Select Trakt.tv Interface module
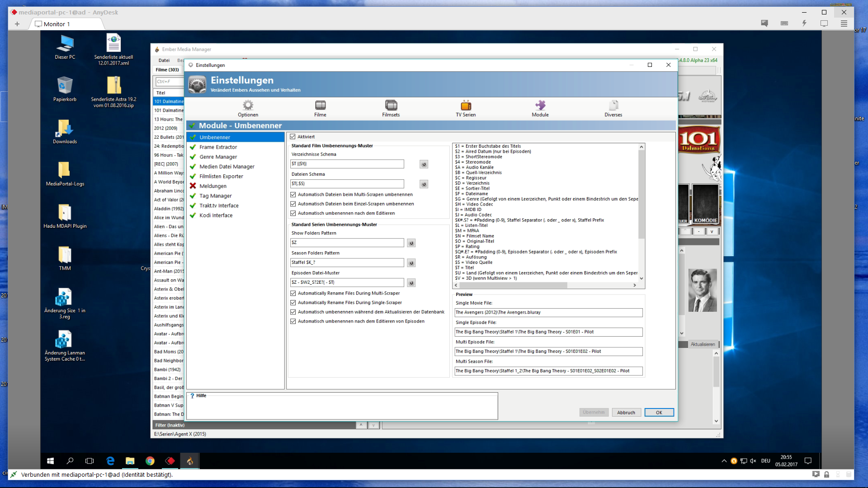The height and width of the screenshot is (488, 868). coord(236,206)
